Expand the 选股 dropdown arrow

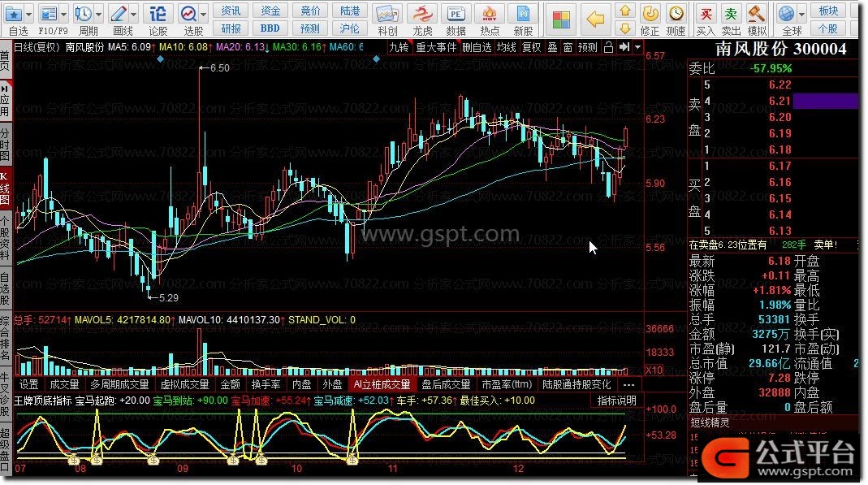[x=203, y=14]
